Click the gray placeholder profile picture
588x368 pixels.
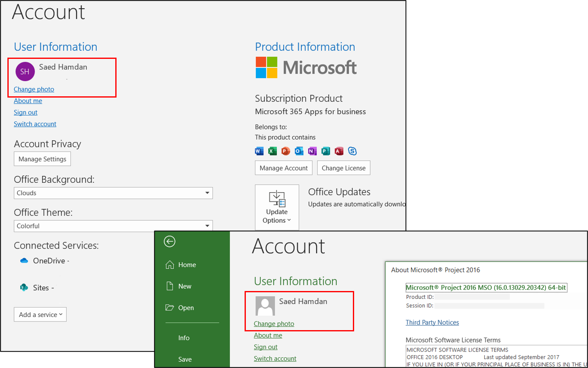(x=265, y=306)
